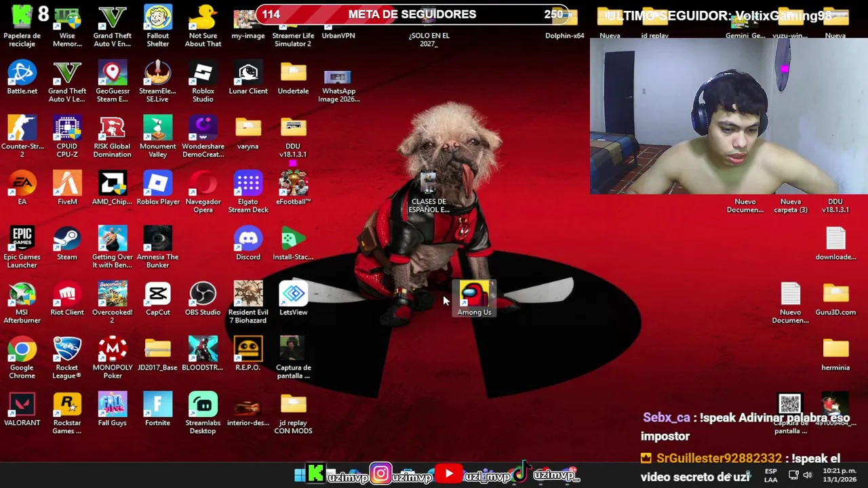The image size is (868, 488).
Task: Open GeoGuessr Steam Edition icon
Action: pos(113,81)
